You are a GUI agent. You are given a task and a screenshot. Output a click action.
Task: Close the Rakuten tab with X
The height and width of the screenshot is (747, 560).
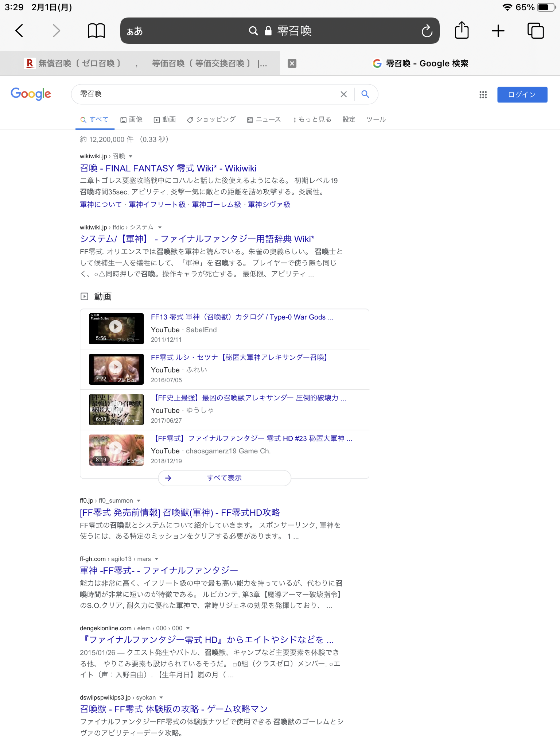(292, 63)
